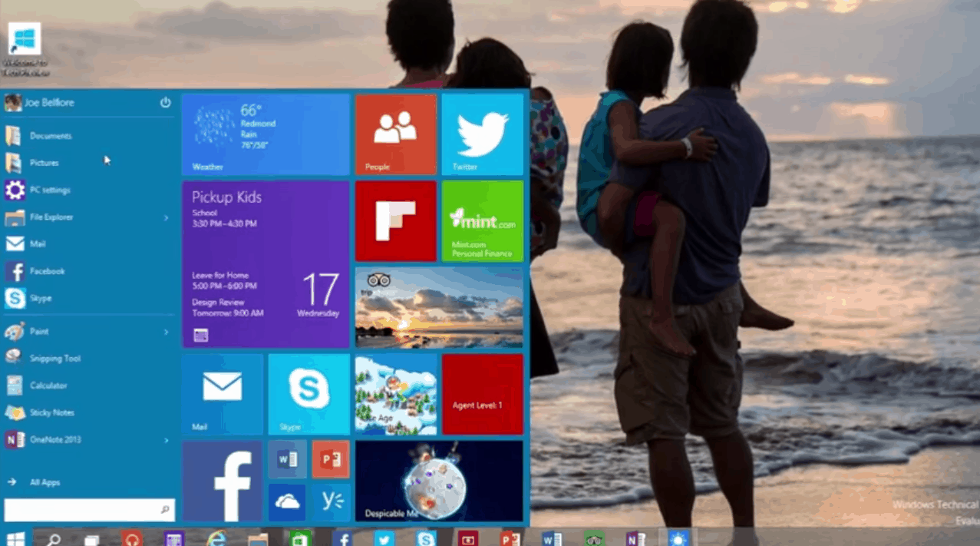
Task: Open the Agent Level 1 tile
Action: [x=483, y=394]
